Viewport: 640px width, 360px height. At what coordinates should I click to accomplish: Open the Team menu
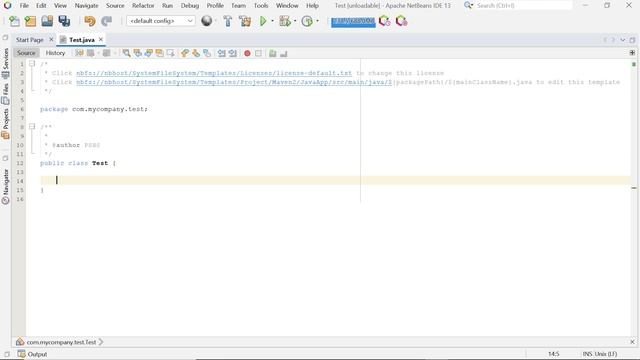(x=238, y=6)
